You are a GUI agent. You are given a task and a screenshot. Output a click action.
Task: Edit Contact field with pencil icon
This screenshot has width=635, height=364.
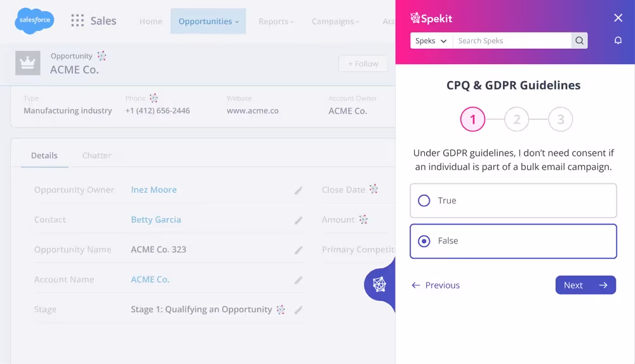[x=298, y=221]
